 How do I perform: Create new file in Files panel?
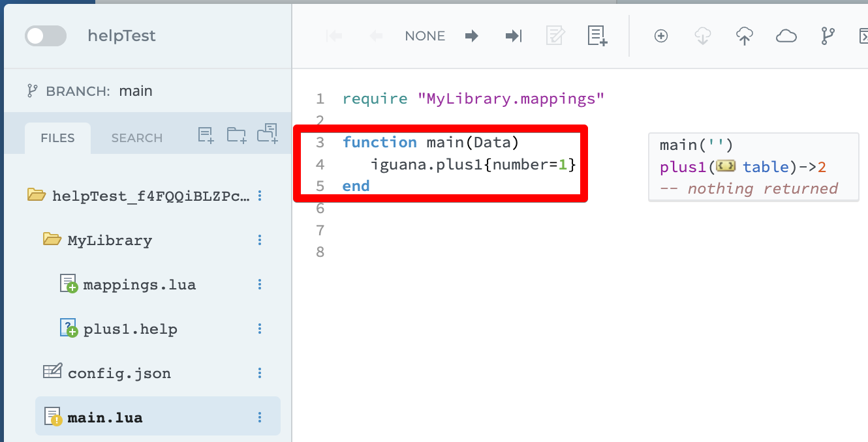tap(206, 134)
